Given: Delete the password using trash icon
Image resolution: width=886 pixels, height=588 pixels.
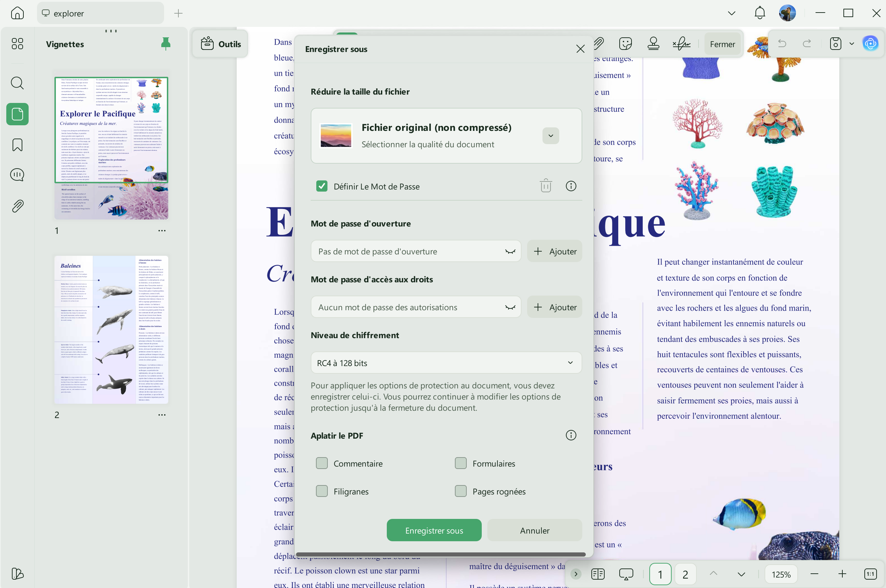Looking at the screenshot, I should click(546, 186).
